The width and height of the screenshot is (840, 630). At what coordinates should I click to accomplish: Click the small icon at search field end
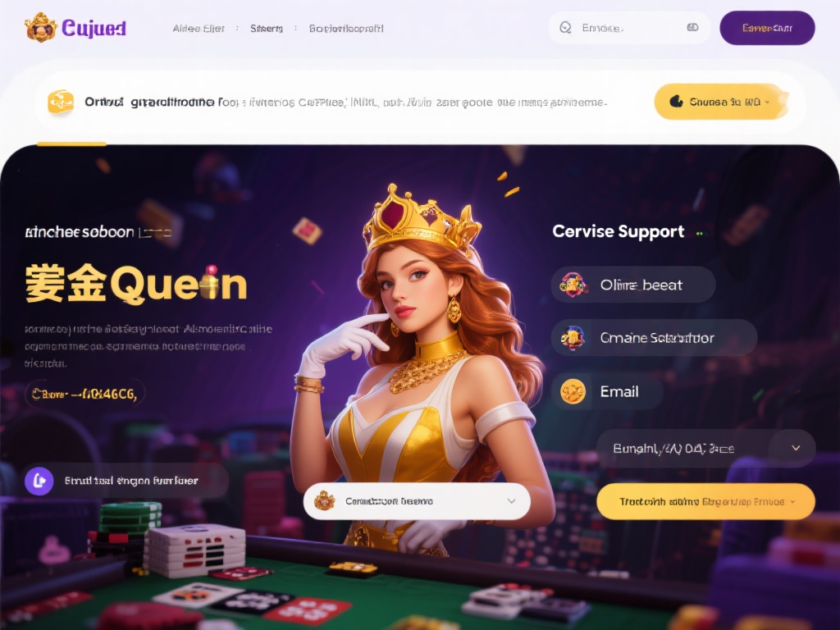point(692,27)
